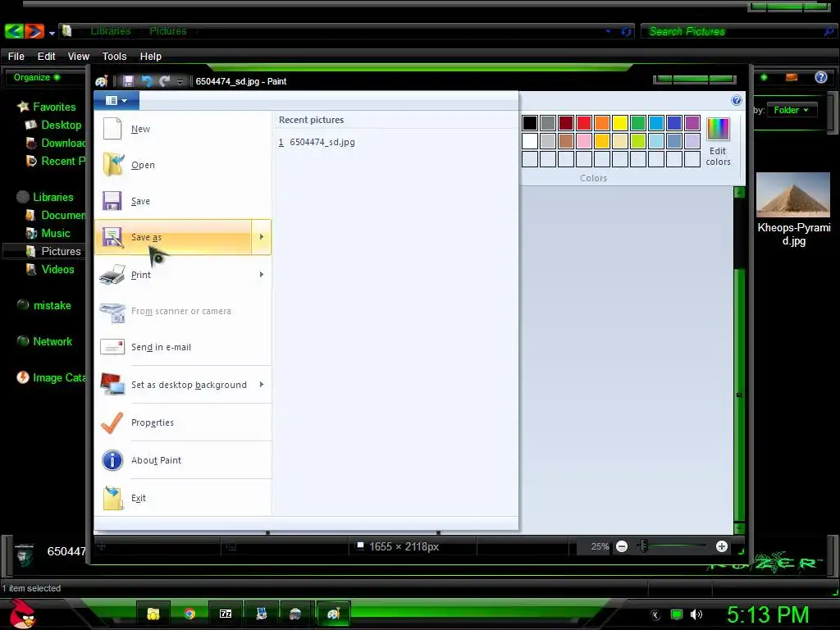Click the About Paint info icon
840x630 pixels.
point(112,459)
